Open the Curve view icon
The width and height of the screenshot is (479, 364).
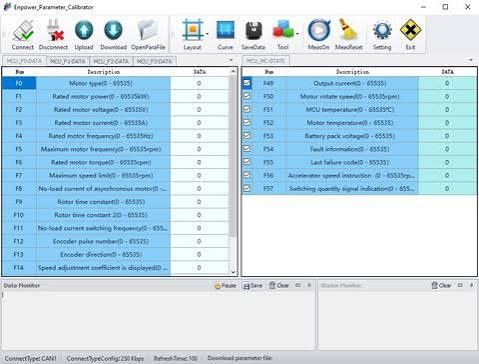pyautogui.click(x=225, y=35)
